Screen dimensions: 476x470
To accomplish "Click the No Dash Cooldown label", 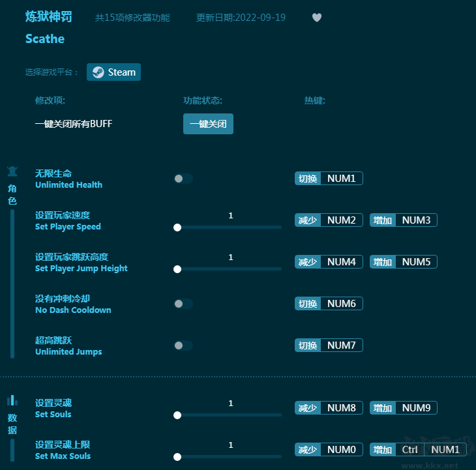I will tap(73, 310).
